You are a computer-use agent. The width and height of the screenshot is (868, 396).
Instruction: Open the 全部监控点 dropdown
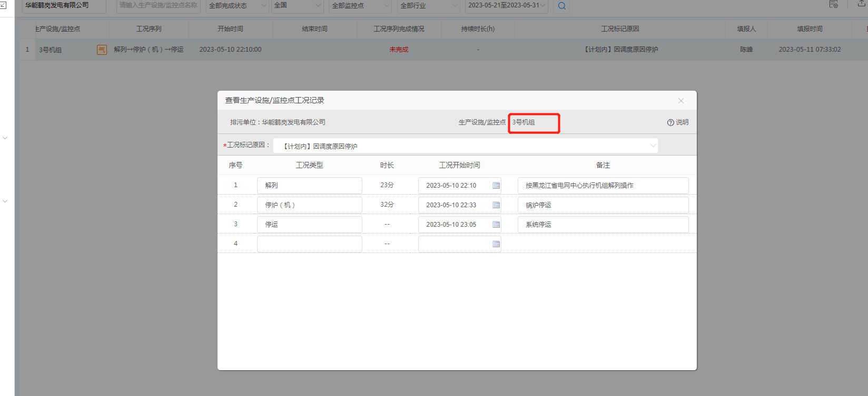[361, 6]
